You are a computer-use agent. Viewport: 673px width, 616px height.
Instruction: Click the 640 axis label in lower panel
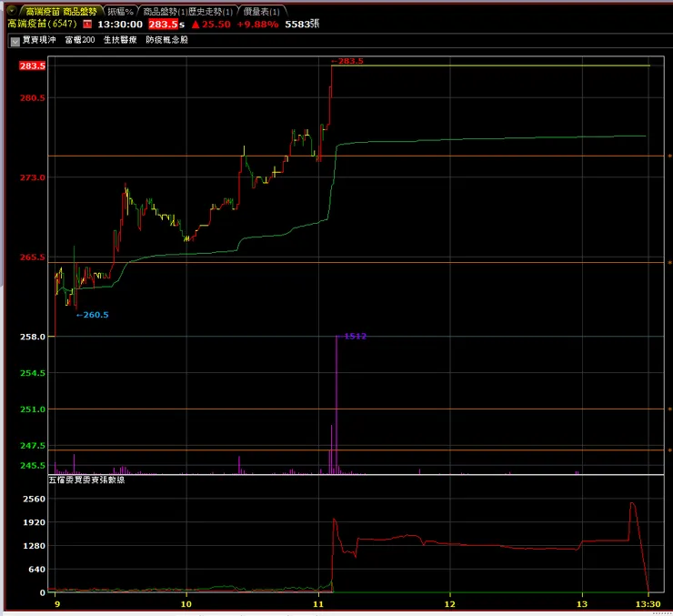(37, 570)
